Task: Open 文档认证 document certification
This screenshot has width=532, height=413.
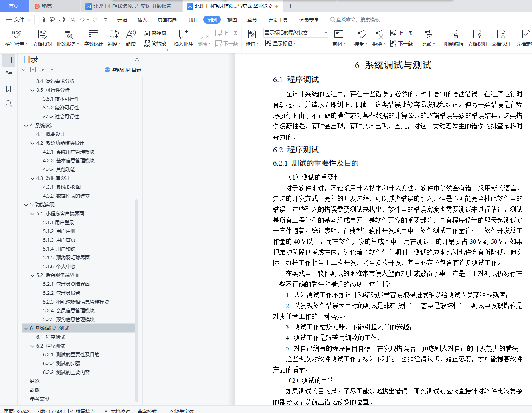Action: pos(501,38)
